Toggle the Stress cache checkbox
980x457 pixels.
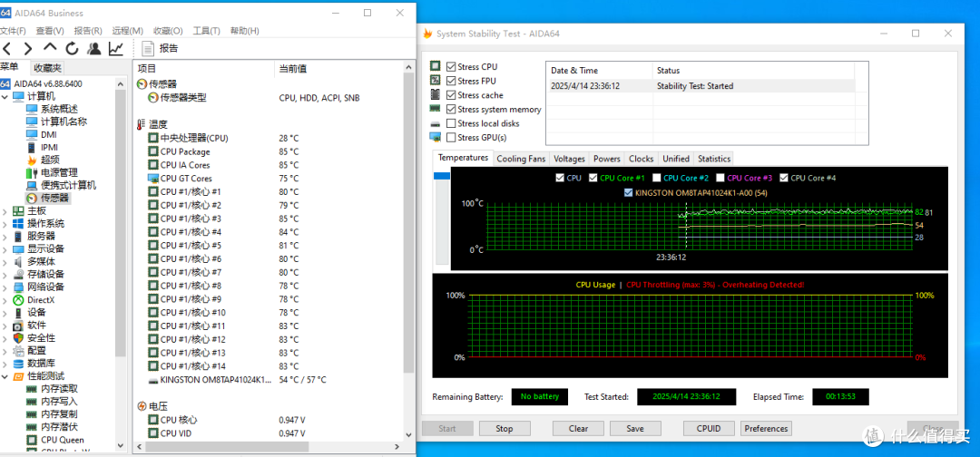pyautogui.click(x=451, y=95)
